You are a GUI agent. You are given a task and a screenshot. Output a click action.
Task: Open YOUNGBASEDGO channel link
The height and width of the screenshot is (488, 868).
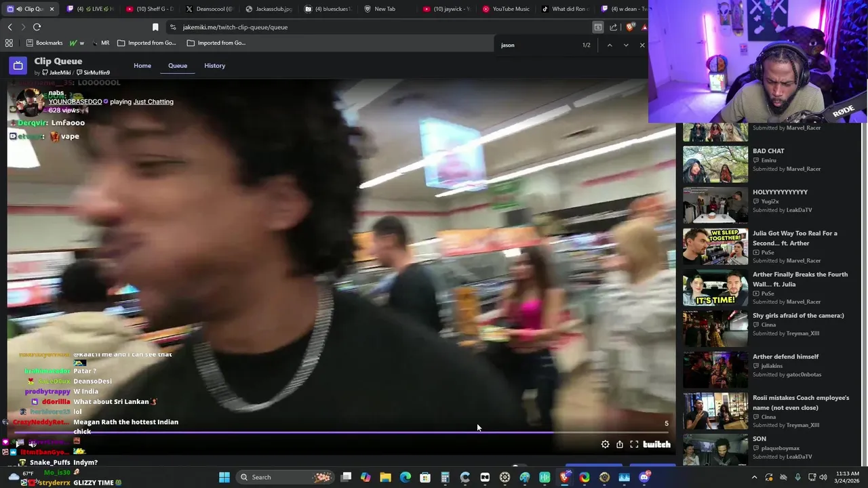click(x=75, y=102)
